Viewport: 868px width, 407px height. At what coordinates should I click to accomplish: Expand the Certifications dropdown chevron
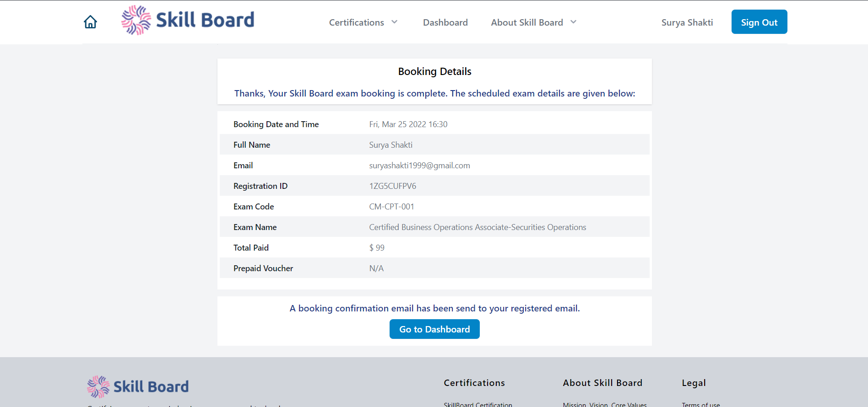[x=394, y=22]
